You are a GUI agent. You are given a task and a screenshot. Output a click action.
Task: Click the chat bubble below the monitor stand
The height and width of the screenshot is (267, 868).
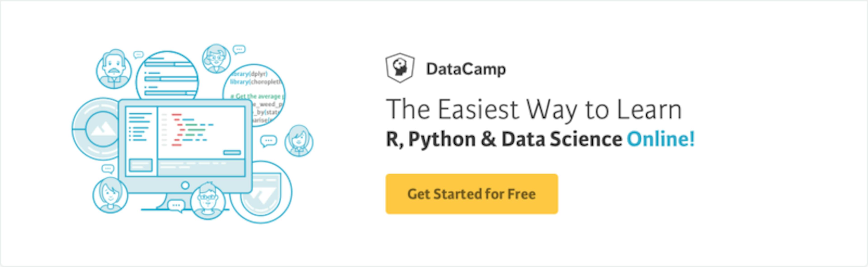176,206
